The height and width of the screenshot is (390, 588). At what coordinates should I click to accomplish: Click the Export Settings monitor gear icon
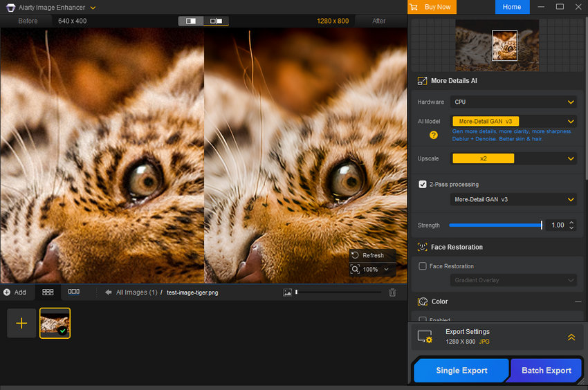tap(425, 336)
